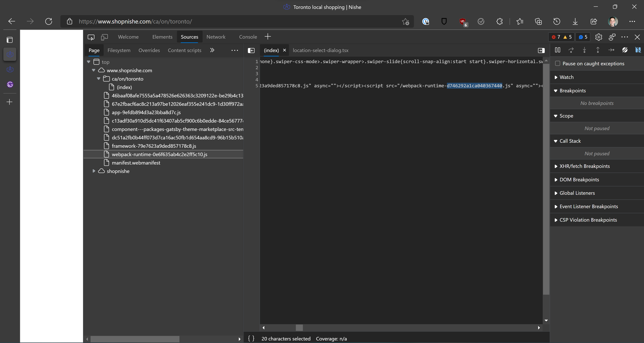Open the sidebar tab actions icon at top

point(10,40)
